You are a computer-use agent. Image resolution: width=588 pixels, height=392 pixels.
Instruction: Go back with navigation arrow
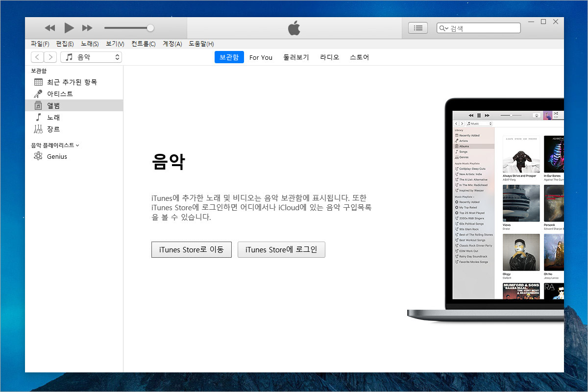37,57
